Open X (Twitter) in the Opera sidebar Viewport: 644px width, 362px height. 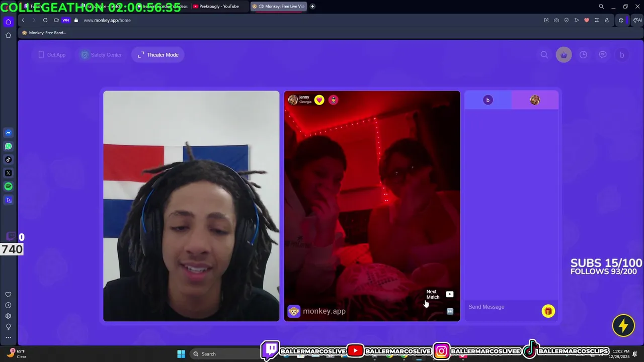tap(8, 173)
